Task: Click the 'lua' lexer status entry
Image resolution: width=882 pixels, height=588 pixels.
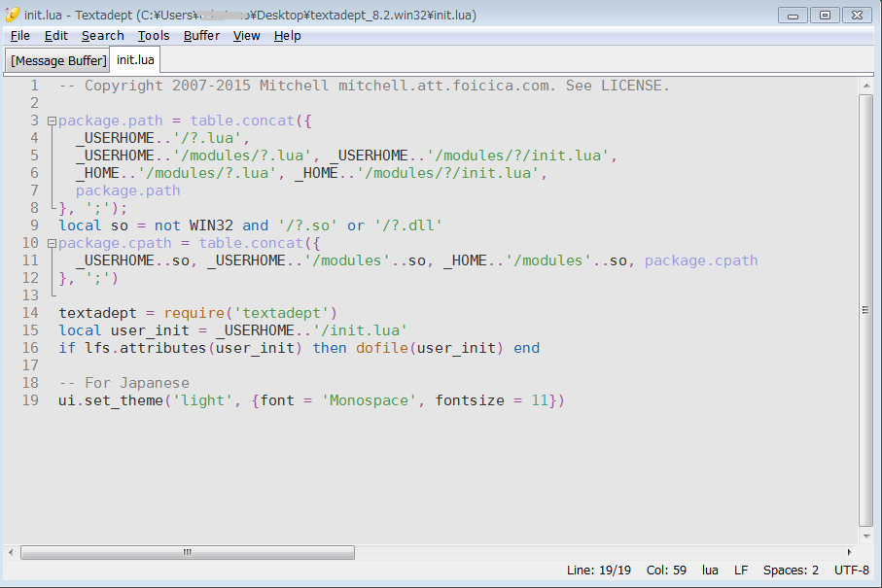Action: tap(710, 570)
